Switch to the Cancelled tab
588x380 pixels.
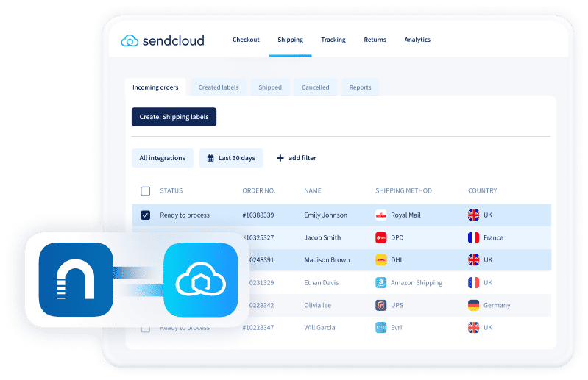tap(316, 87)
